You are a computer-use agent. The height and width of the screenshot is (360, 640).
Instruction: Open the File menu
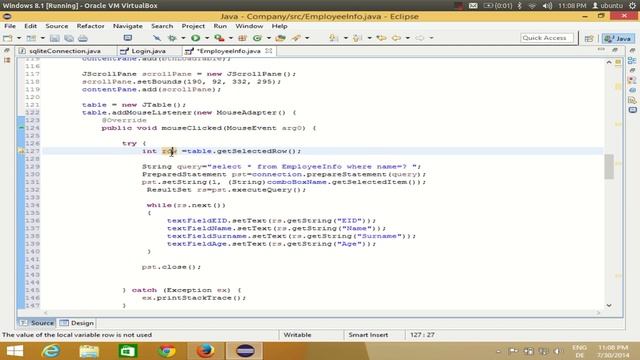click(10, 26)
